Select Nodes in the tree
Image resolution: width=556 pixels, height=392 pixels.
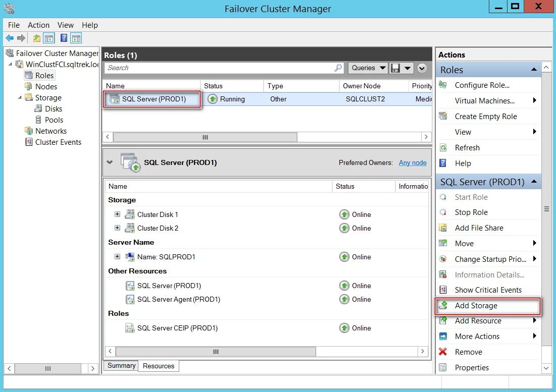click(46, 86)
